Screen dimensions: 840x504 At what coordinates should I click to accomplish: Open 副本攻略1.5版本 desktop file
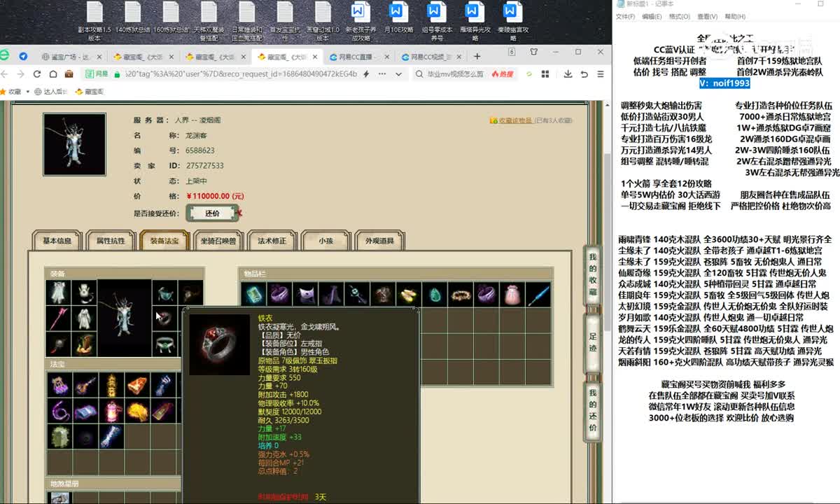pyautogui.click(x=94, y=21)
